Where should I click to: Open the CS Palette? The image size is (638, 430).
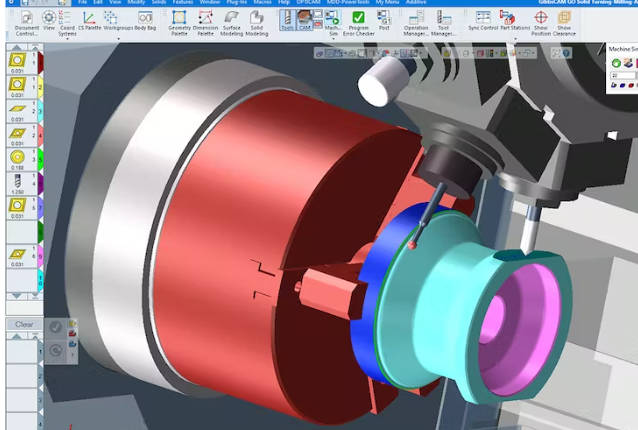point(88,23)
